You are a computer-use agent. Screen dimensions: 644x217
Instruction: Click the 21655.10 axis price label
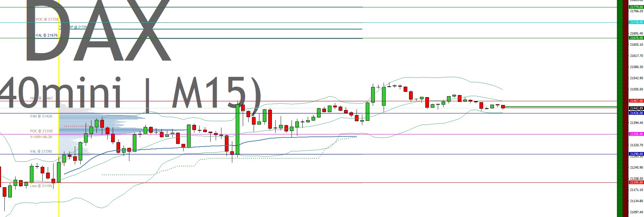tap(636, 45)
